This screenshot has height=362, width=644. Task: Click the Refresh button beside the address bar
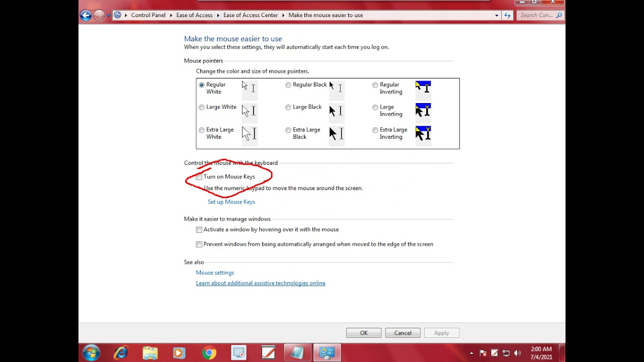[x=507, y=16]
